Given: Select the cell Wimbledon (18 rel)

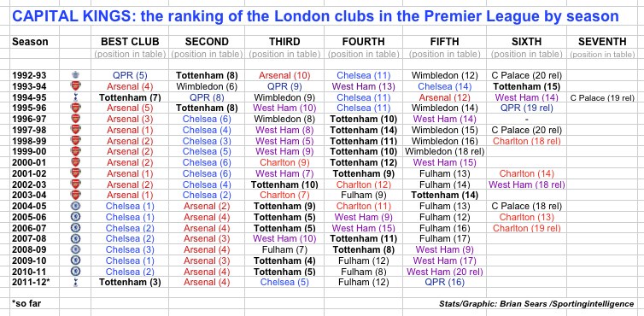Looking at the screenshot, I should point(445,152).
